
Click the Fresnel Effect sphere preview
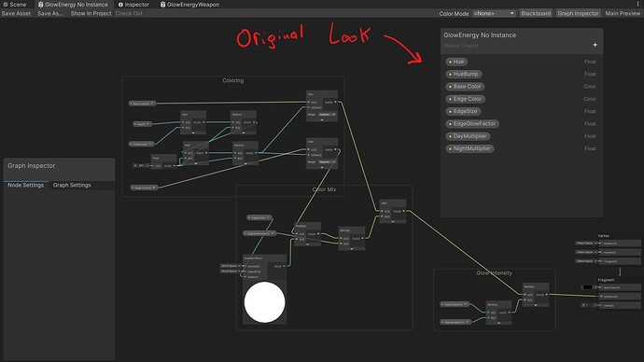click(x=264, y=302)
